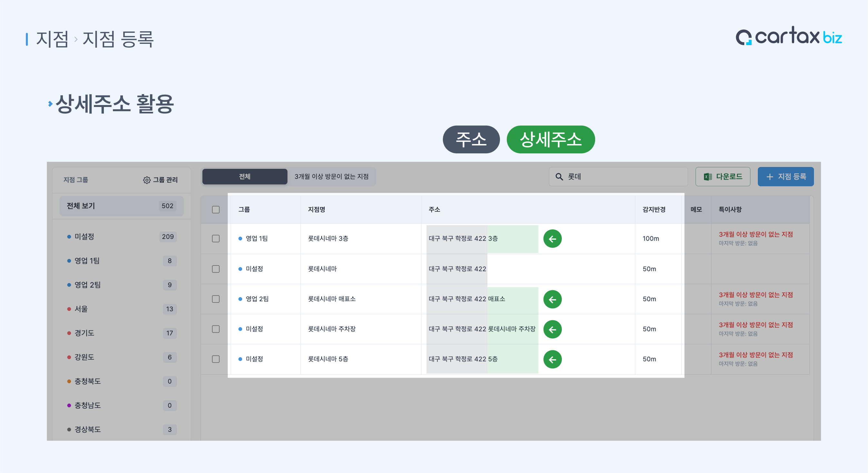
Task: Open the 서울 group in sidebar
Action: pyautogui.click(x=81, y=309)
